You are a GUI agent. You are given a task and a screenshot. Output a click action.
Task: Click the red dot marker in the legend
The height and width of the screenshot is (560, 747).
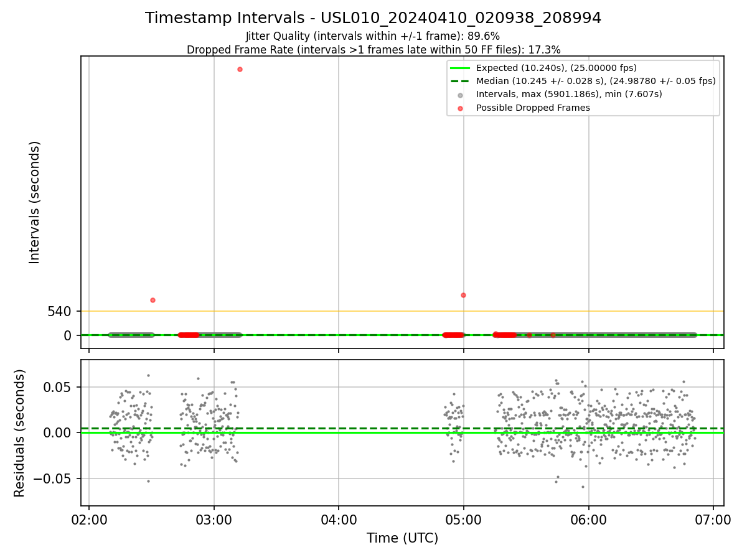pos(460,108)
